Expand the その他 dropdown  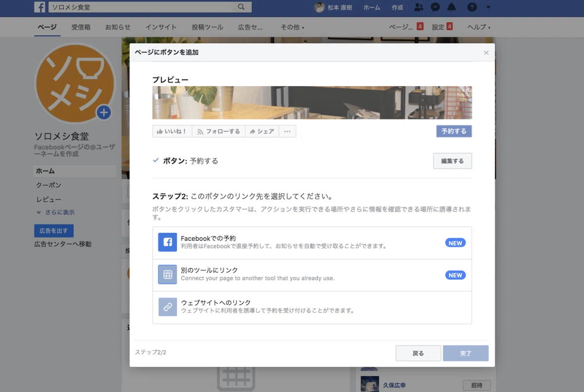coord(292,27)
